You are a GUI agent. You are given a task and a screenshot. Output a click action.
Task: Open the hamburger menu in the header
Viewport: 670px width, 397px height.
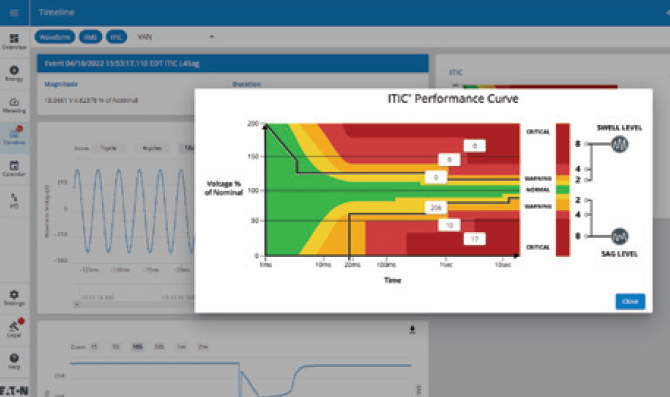[x=14, y=12]
